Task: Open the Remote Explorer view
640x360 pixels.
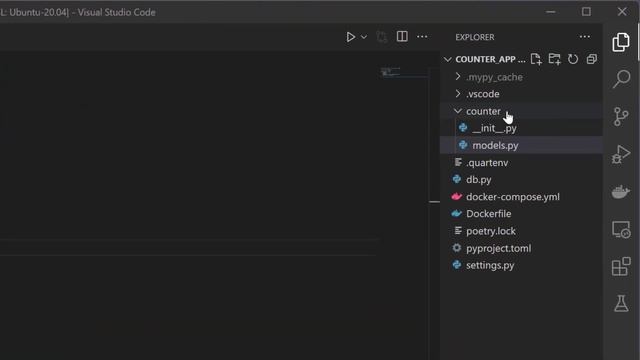Action: tap(621, 229)
